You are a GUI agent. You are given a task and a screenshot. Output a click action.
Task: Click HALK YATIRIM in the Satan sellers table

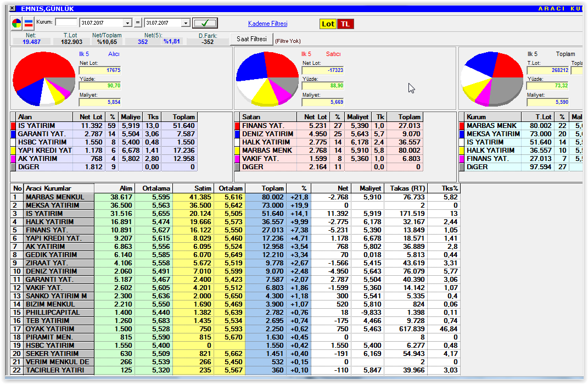(266, 142)
